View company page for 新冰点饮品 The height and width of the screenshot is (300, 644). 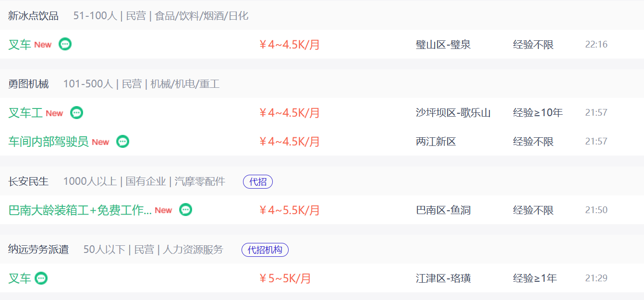pos(33,16)
